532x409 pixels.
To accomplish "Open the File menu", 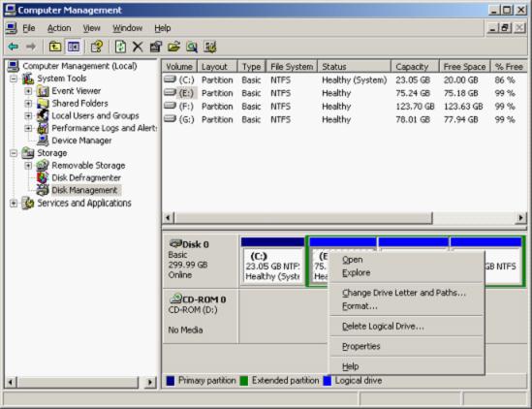I will coord(29,28).
